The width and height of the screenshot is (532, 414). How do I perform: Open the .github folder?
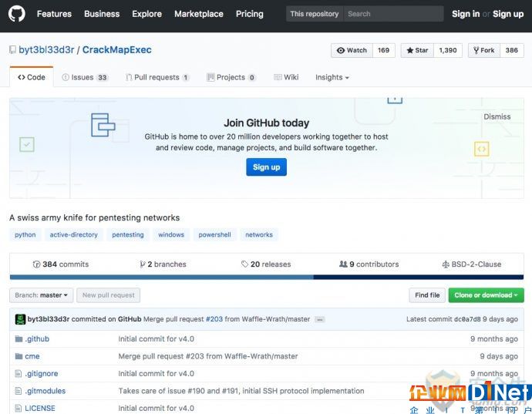[x=37, y=339]
